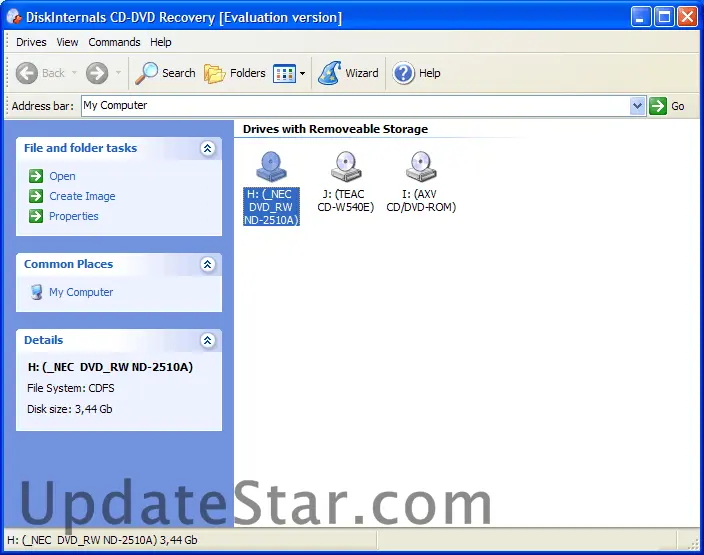This screenshot has height=555, width=704.
Task: Click the Disk size: 3,44 Gb text
Action: 70,409
